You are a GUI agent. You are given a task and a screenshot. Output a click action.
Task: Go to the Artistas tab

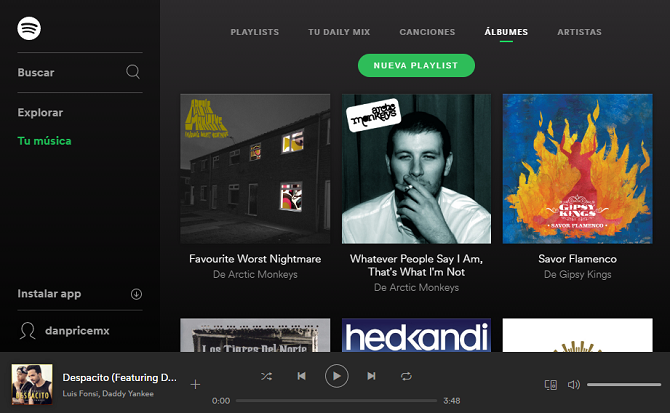579,32
